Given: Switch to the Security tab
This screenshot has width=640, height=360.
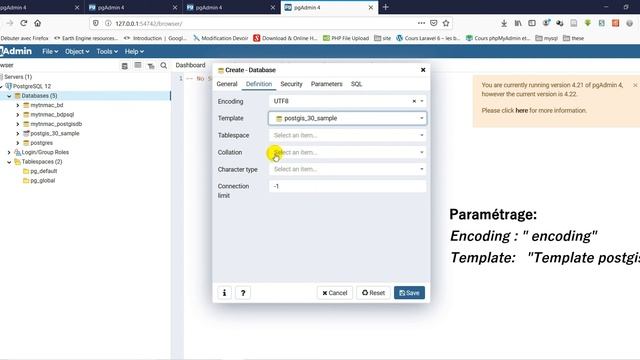Looking at the screenshot, I should click(x=291, y=84).
